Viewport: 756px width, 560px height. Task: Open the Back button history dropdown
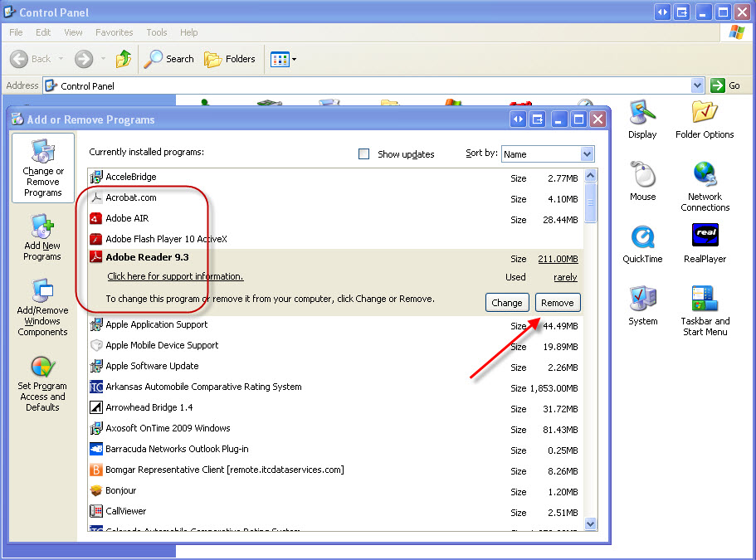click(61, 59)
